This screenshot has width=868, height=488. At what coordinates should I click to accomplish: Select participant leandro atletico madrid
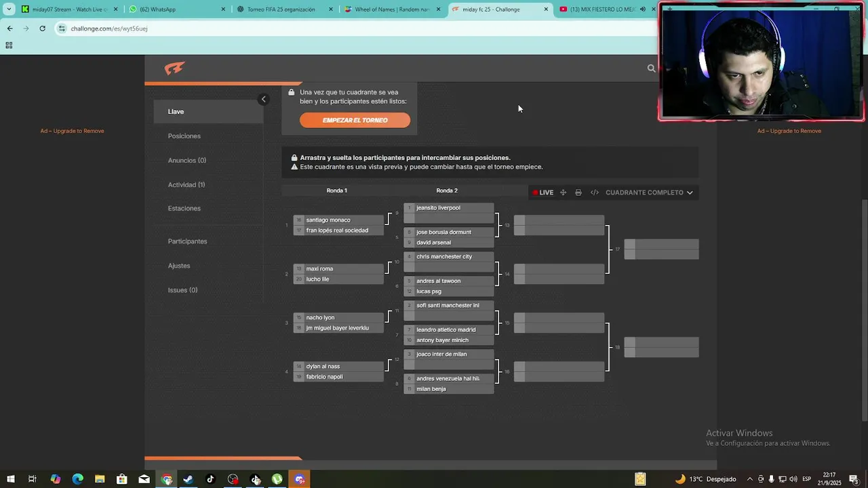[x=449, y=330]
